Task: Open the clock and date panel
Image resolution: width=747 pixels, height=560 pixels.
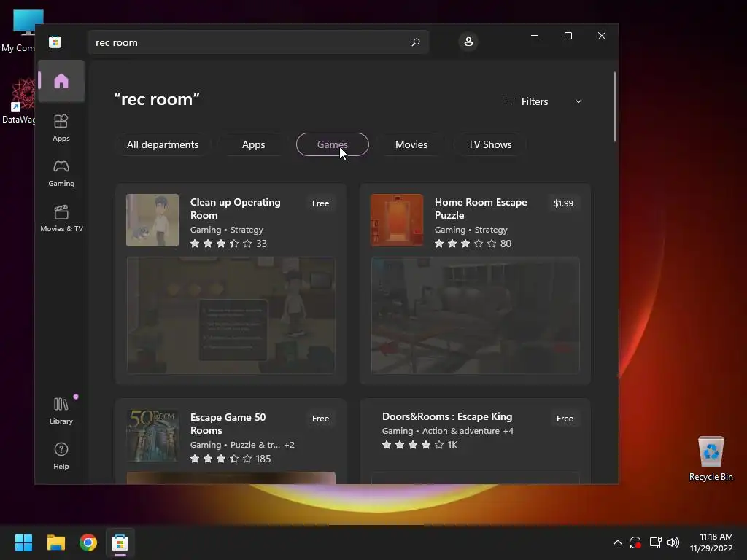Action: [x=711, y=542]
